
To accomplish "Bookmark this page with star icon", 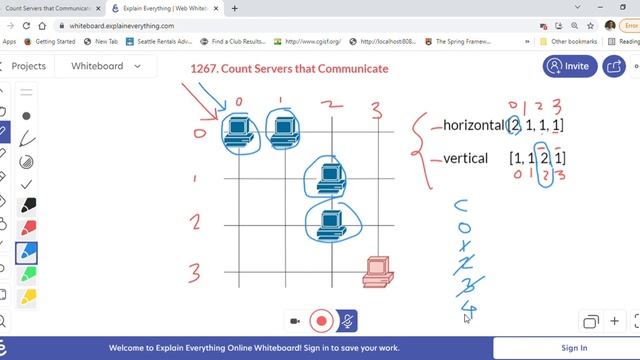I will tap(590, 26).
